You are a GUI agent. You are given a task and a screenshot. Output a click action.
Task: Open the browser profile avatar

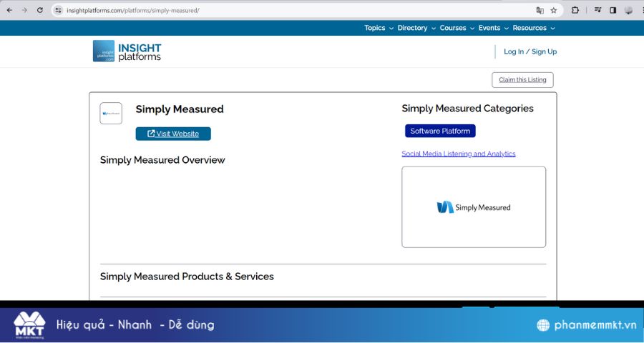[628, 10]
